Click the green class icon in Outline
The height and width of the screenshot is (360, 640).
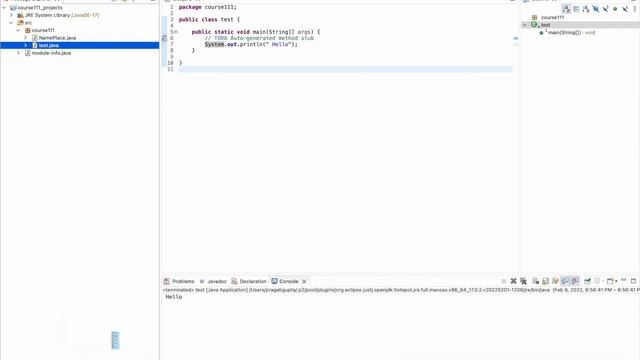[x=534, y=25]
